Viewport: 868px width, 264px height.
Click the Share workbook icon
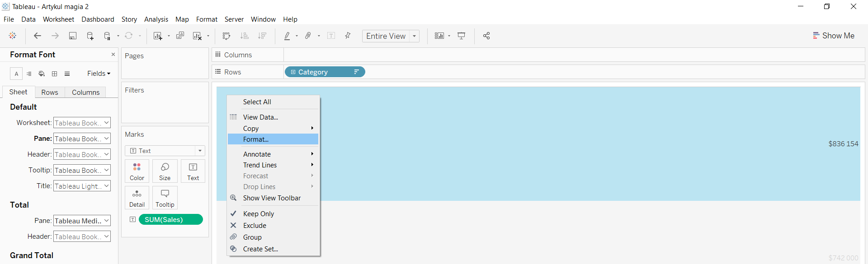click(486, 36)
